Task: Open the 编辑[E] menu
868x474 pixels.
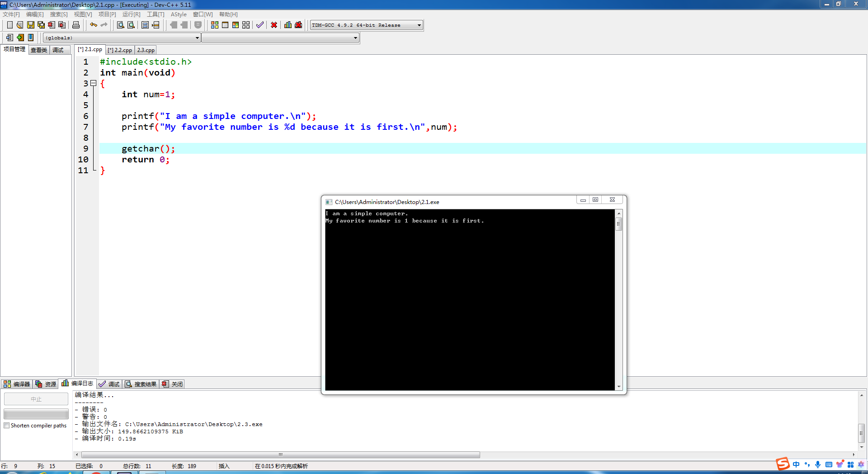Action: (35, 14)
